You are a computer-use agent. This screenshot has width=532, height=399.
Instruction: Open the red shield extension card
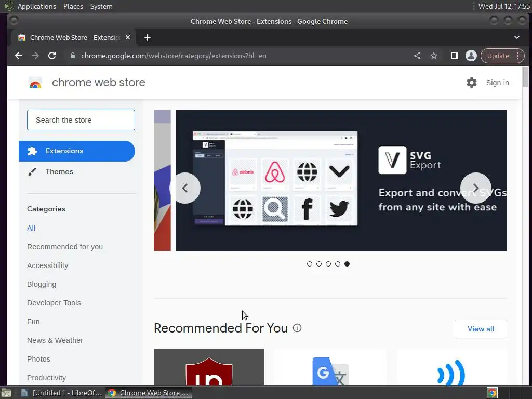209,367
